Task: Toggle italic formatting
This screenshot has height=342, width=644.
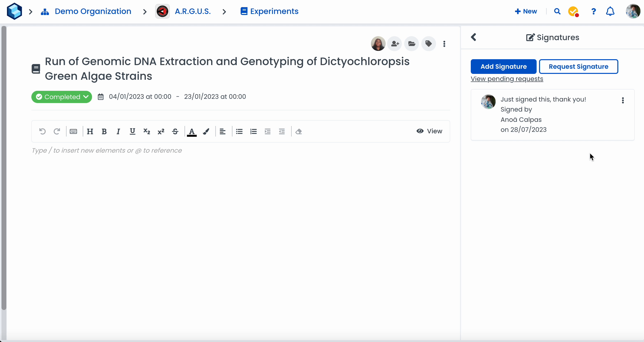Action: pos(118,132)
